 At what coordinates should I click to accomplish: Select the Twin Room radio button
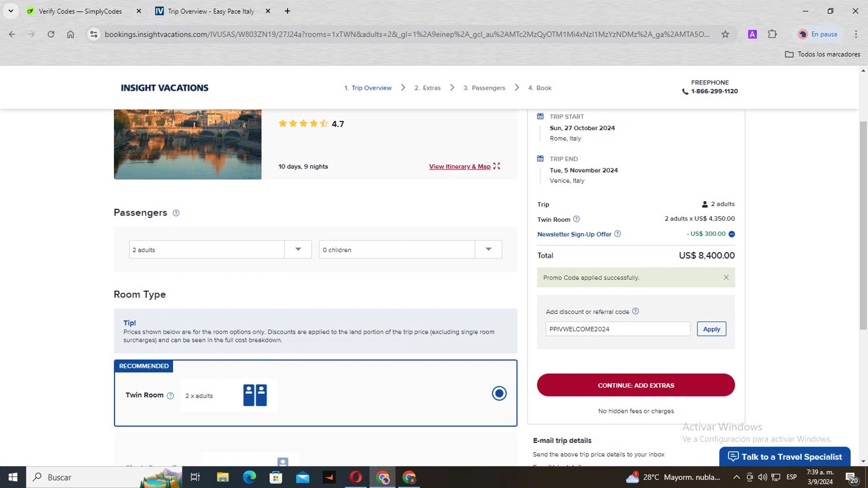499,393
